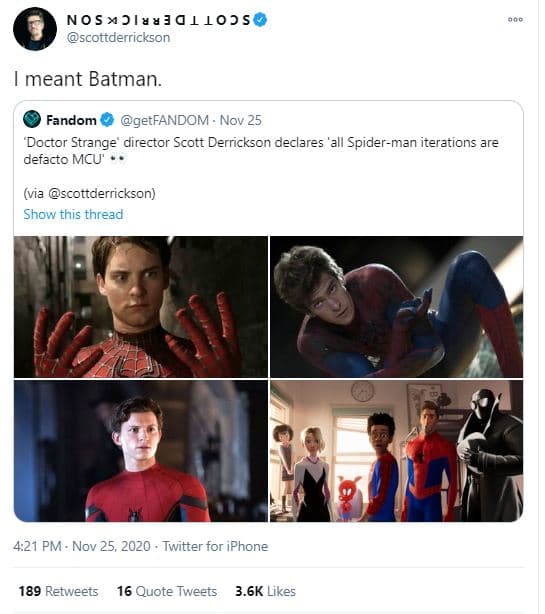Screen dimensions: 545x614
Task: View the 189 Retweets list
Action: (58, 591)
